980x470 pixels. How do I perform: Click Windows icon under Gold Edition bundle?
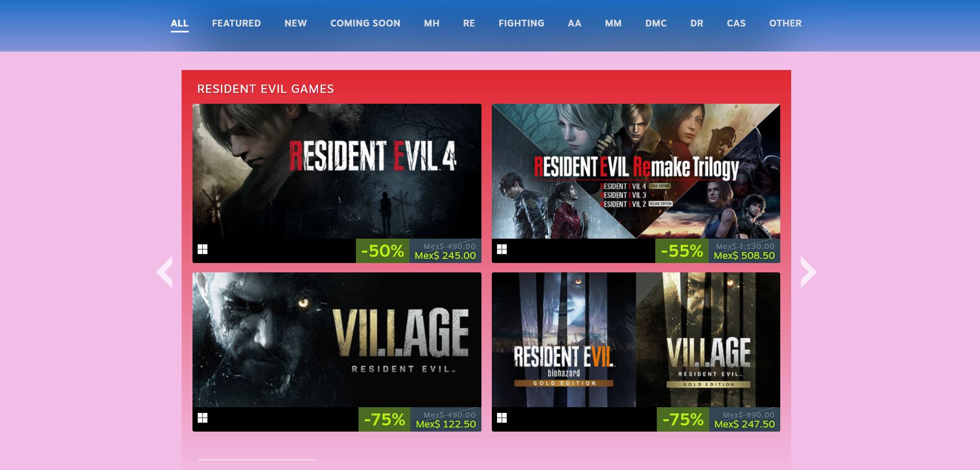[502, 418]
